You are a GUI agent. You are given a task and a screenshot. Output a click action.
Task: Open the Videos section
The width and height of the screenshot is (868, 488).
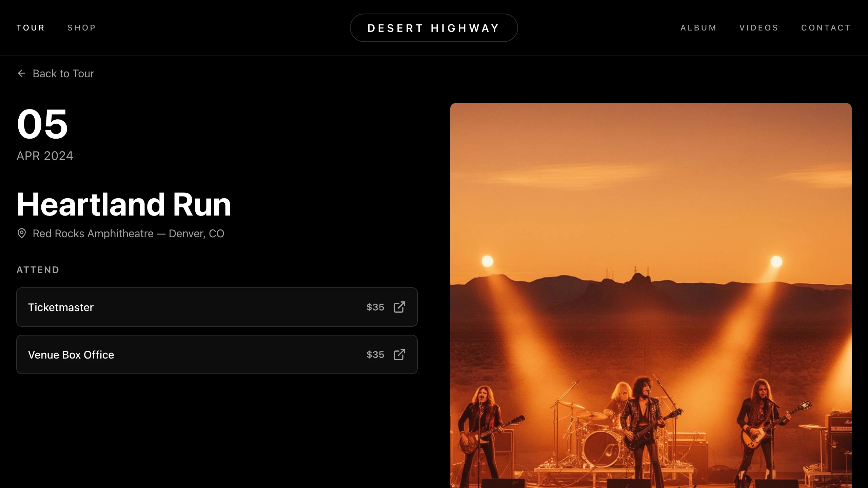[759, 28]
